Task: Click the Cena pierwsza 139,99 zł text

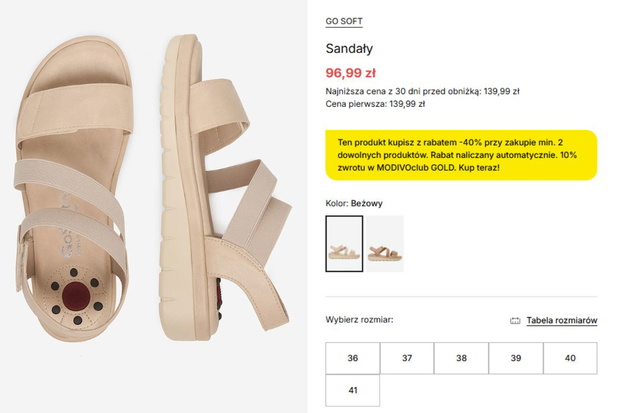Action: pyautogui.click(x=375, y=104)
